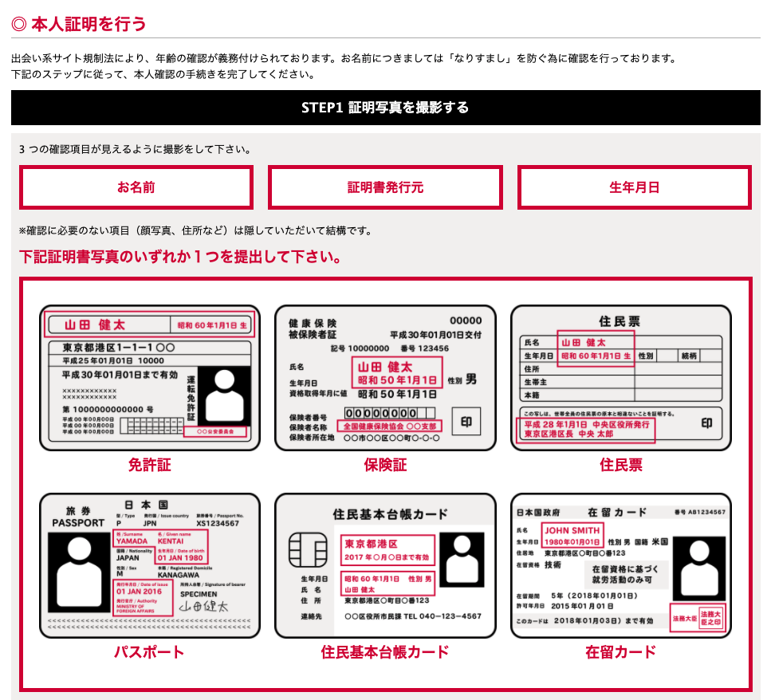Click the red heading 下記証明書写真のいずれか1つを提出して下さい
This screenshot has height=700, width=767.
(x=180, y=257)
